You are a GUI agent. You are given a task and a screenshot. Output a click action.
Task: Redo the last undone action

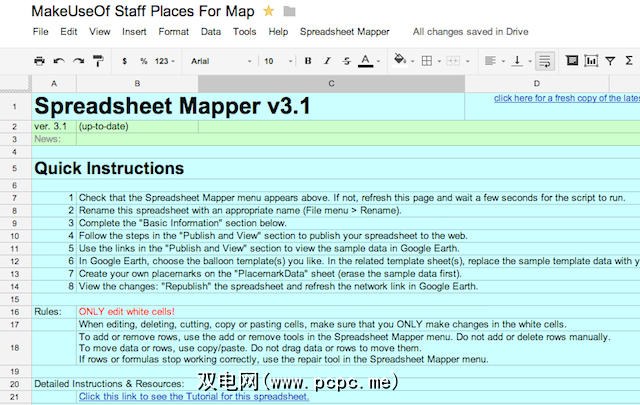coord(79,61)
